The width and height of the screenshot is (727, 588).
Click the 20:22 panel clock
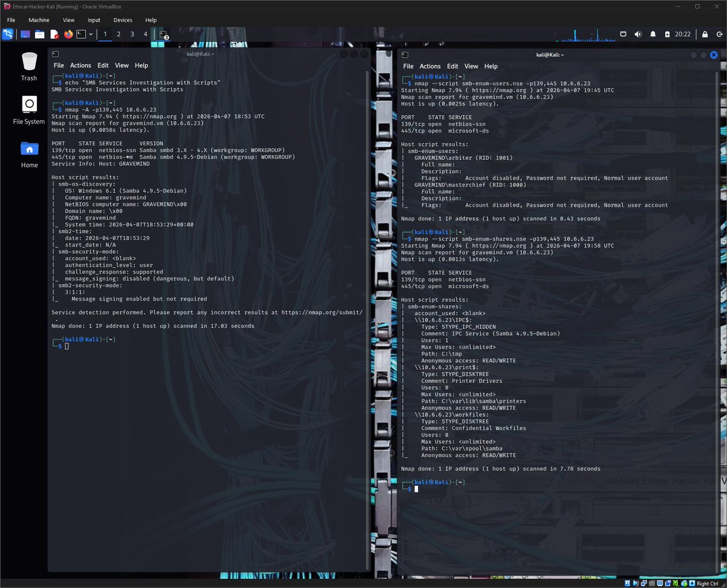point(683,35)
